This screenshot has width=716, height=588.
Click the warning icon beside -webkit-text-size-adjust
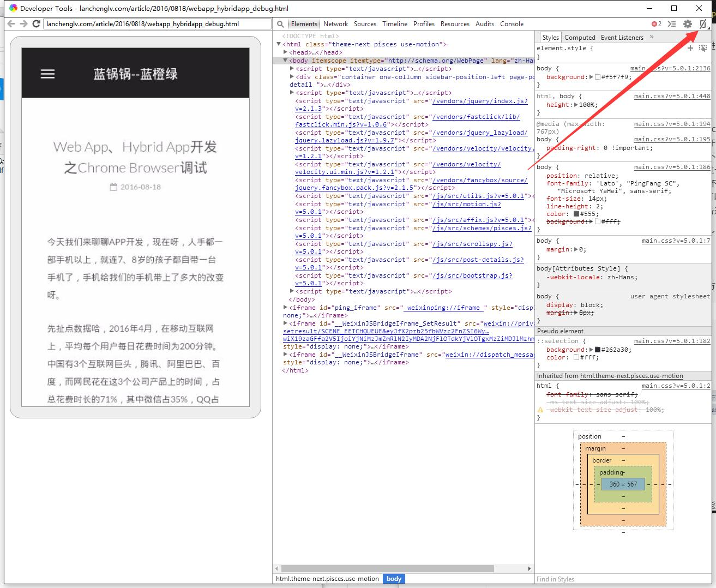point(540,410)
